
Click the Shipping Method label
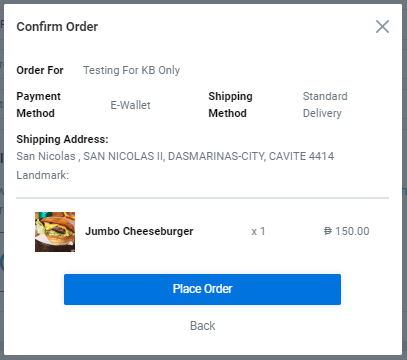pos(230,105)
